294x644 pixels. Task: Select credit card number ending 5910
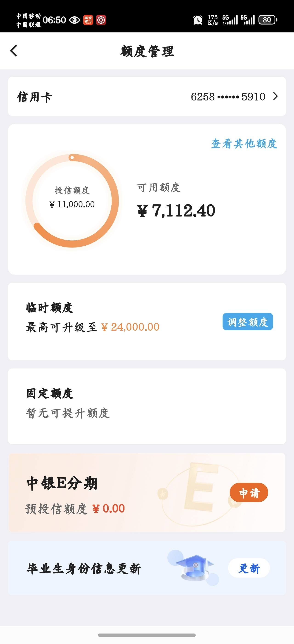coord(228,97)
